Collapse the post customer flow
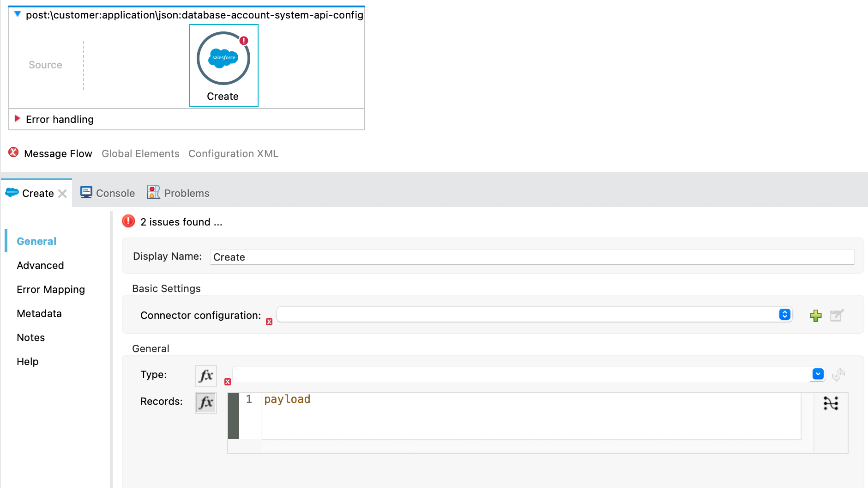868x488 pixels. click(x=18, y=14)
